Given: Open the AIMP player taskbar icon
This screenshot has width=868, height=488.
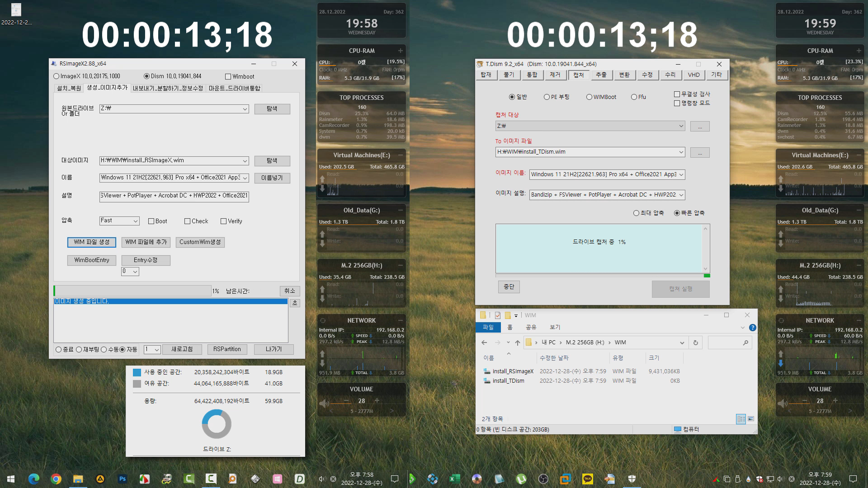Looking at the screenshot, I should 100,479.
